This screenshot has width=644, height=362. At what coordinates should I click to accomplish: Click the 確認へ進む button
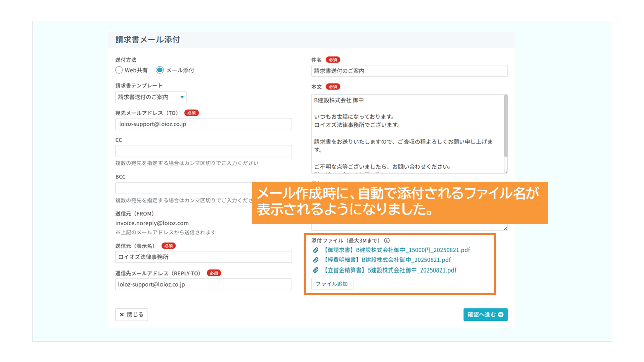[x=486, y=315]
